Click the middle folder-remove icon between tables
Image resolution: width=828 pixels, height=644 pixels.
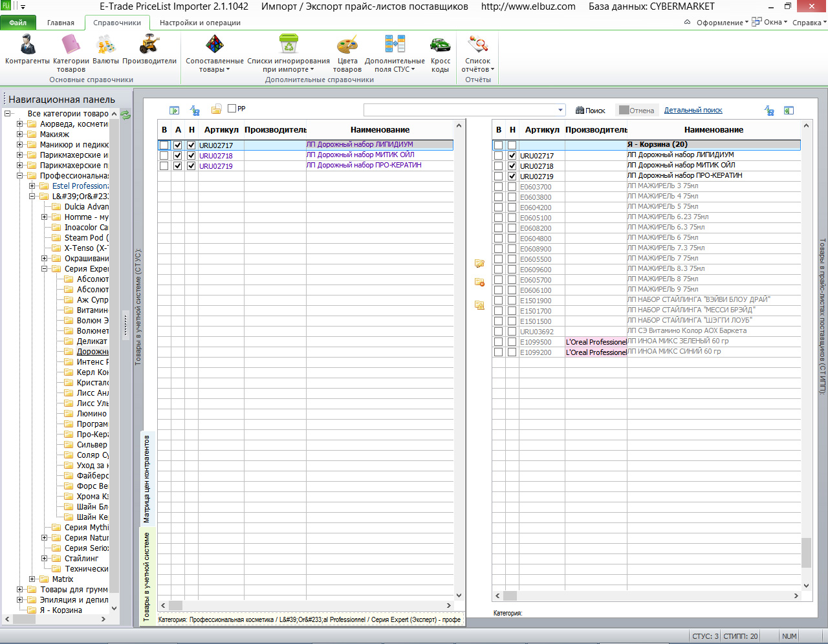coord(479,282)
